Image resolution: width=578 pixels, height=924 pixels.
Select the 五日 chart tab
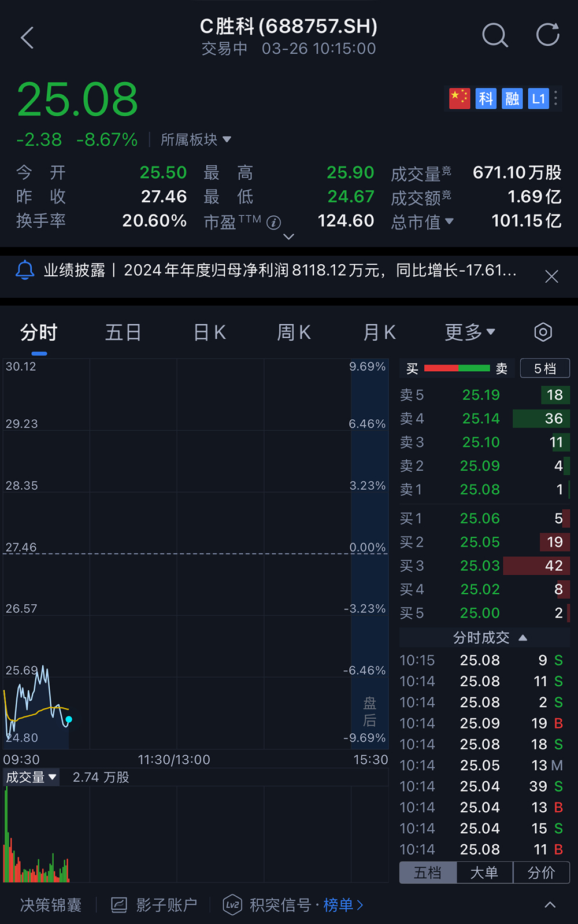123,332
